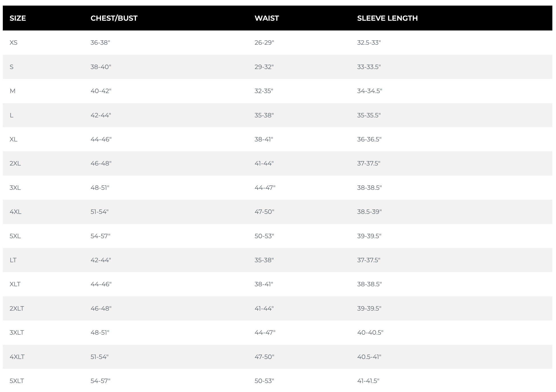
Task: Click chest value 51-54" in 4XLT row
Action: [100, 357]
